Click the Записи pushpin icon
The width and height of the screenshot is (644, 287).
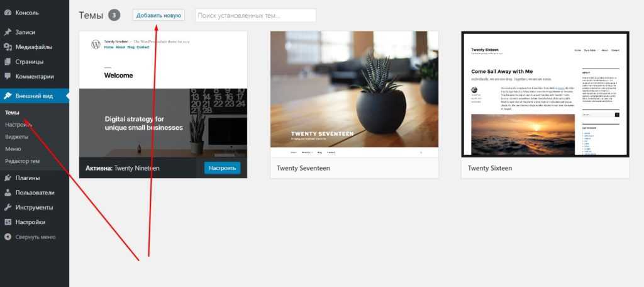pos(8,32)
